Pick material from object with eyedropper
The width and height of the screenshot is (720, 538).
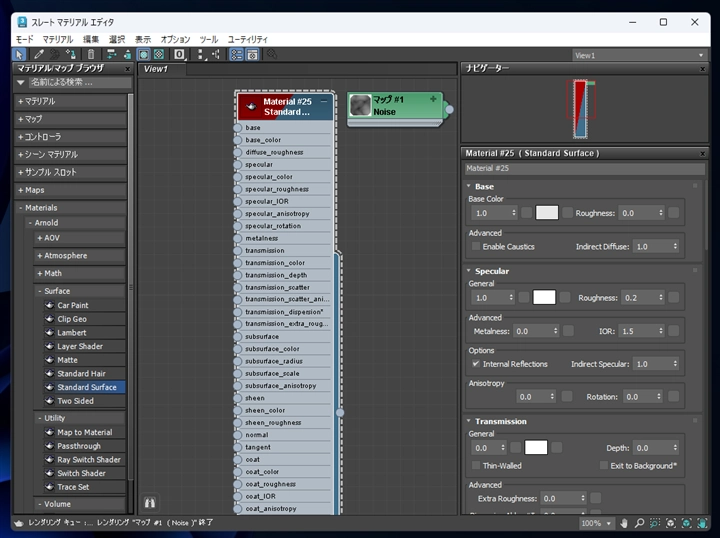(x=39, y=55)
